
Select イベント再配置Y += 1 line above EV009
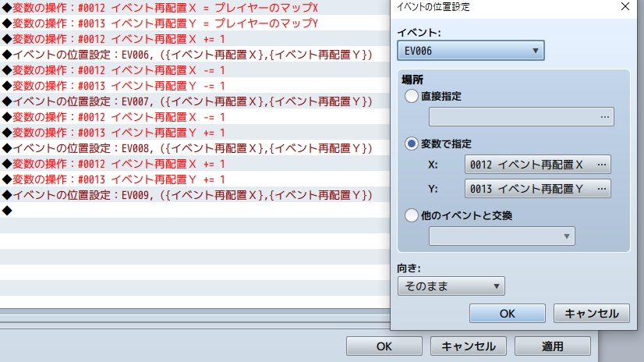pos(195,179)
